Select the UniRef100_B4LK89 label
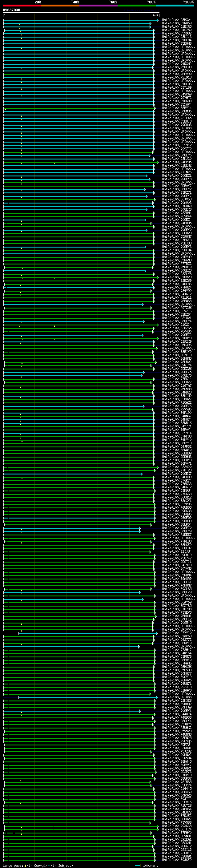 click(176, 477)
